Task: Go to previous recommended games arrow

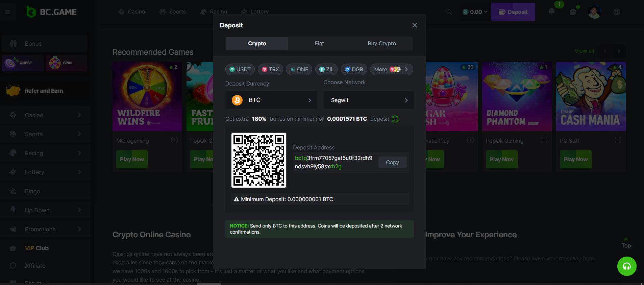Action: point(605,51)
